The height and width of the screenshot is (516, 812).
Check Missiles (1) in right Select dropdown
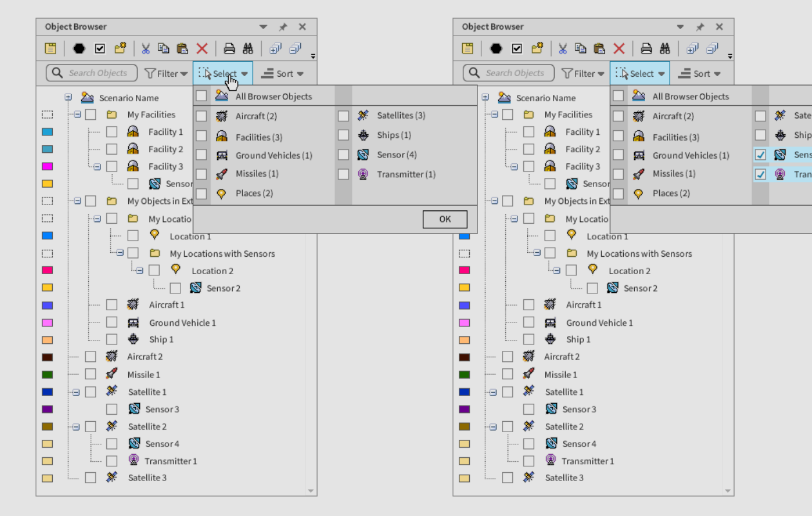(619, 174)
